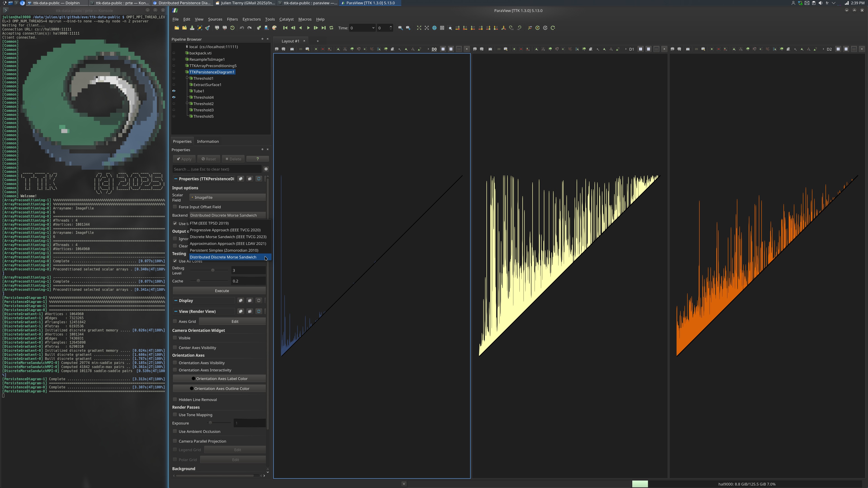Click Subtract selection minus icon in D0 view
This screenshot has height=488, width=868.
pyautogui.click(x=323, y=49)
